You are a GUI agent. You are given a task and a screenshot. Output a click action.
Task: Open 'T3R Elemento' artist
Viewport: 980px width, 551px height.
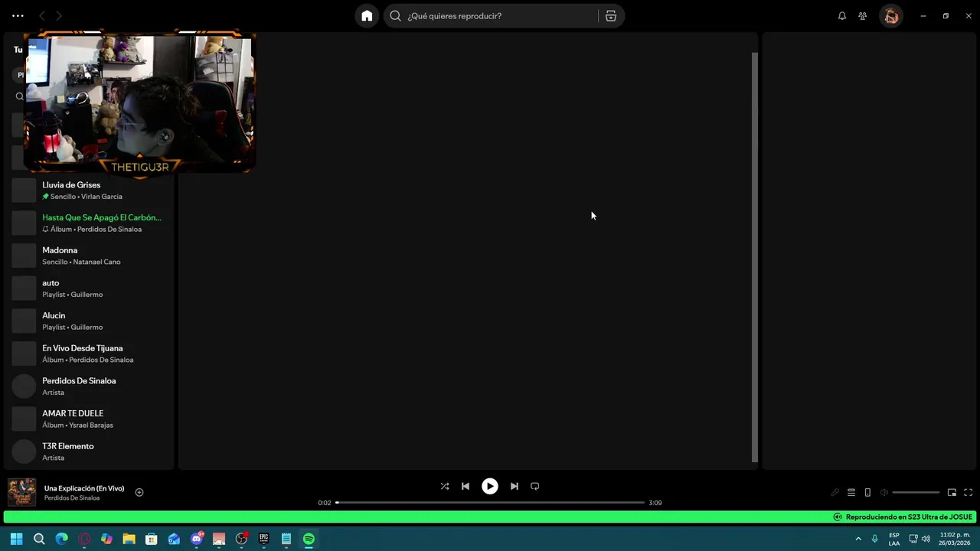tap(90, 452)
